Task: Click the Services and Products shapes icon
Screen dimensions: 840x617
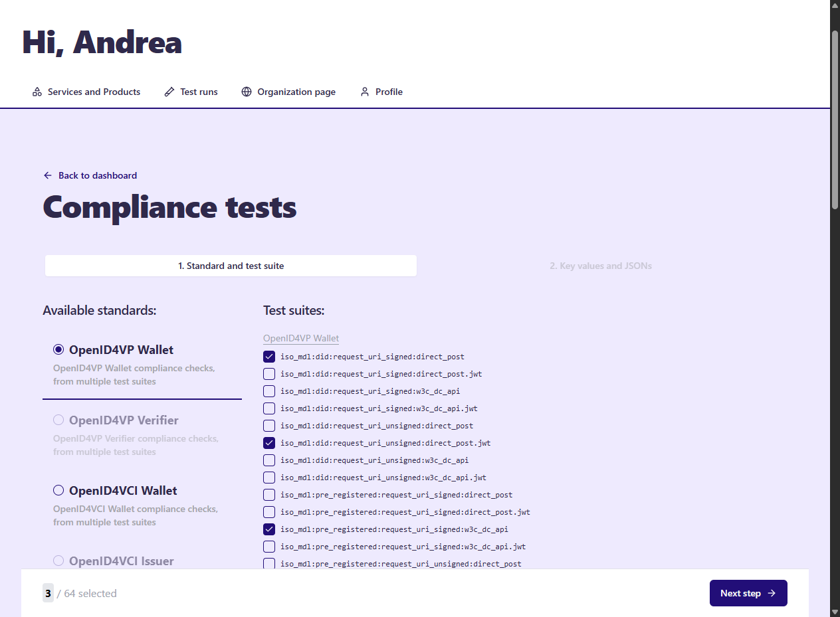Action: pos(37,92)
